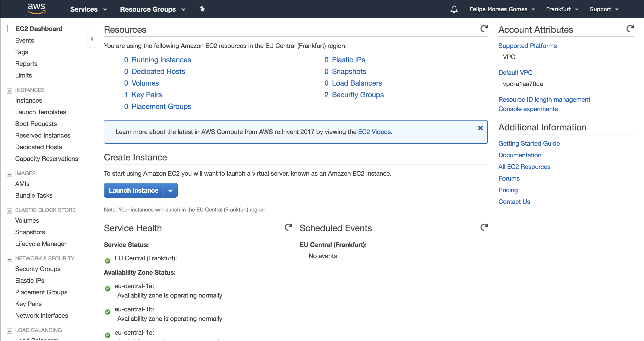Collapse the left navigation sidebar
Image resolution: width=644 pixels, height=341 pixels.
(92, 39)
